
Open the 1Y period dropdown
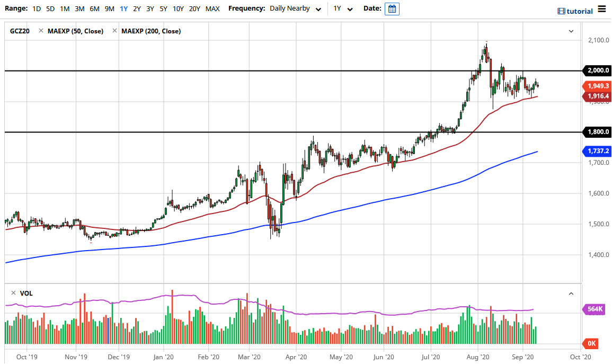343,8
